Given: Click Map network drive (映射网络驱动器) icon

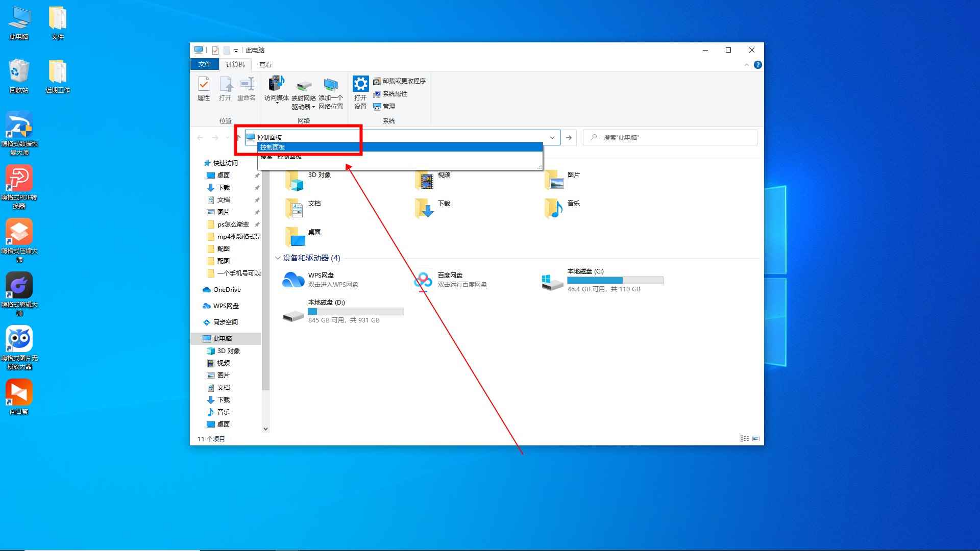Looking at the screenshot, I should [x=304, y=84].
